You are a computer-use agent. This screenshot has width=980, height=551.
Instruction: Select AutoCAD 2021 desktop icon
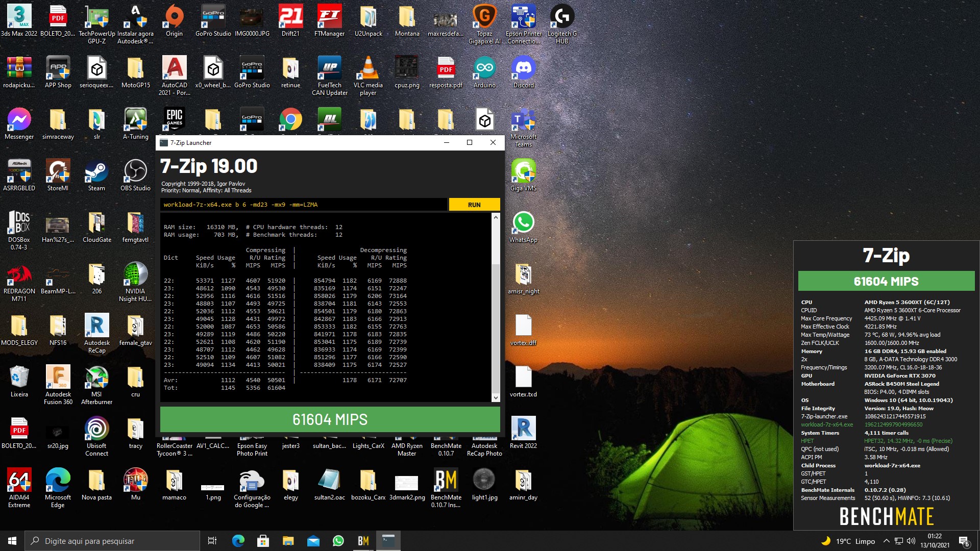174,76
